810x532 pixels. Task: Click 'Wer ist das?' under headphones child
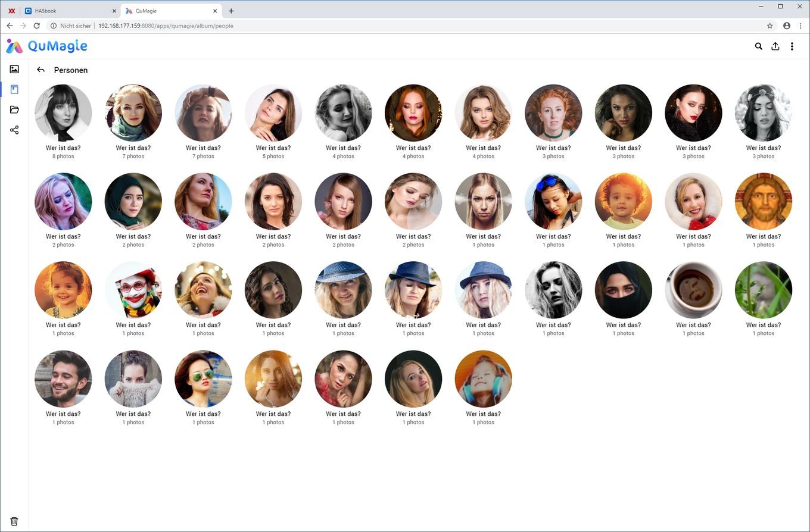483,414
